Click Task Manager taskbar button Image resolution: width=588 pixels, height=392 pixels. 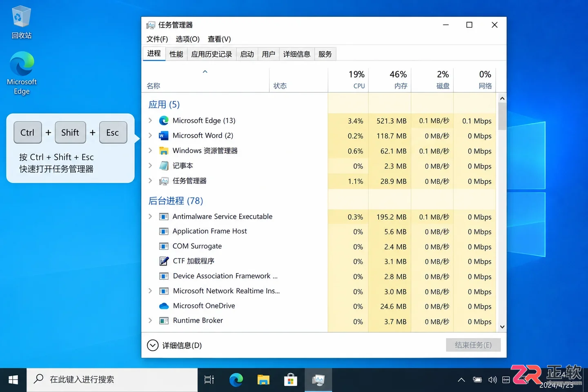tap(318, 380)
